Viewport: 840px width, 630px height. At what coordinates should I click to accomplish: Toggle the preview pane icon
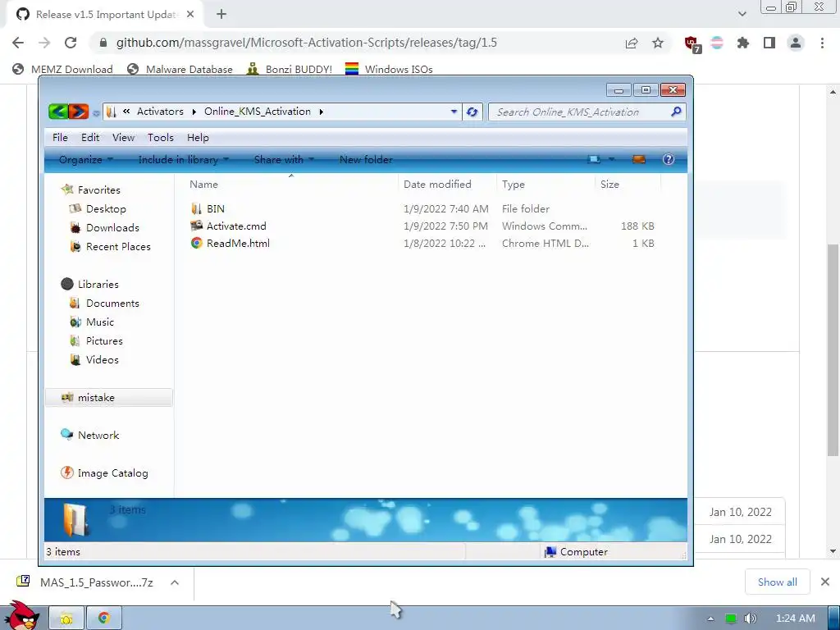pyautogui.click(x=638, y=159)
